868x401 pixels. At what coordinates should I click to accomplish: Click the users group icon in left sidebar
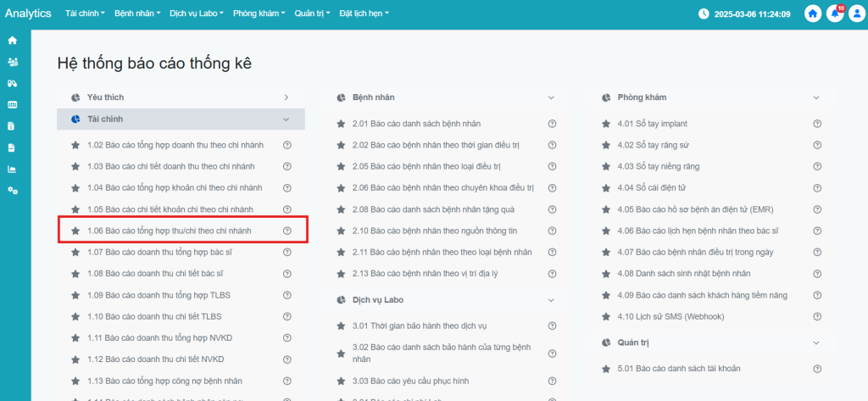12,62
